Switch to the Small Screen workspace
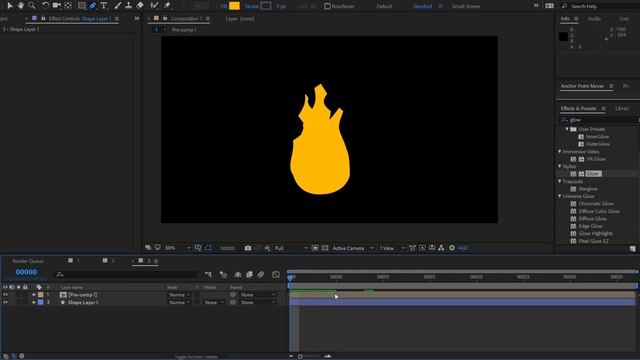This screenshot has height=360, width=640. tap(466, 6)
